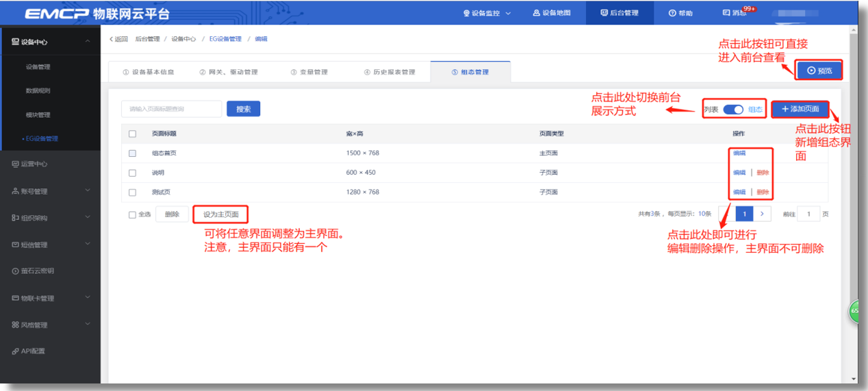Click page number 1 in pagination

pyautogui.click(x=745, y=214)
